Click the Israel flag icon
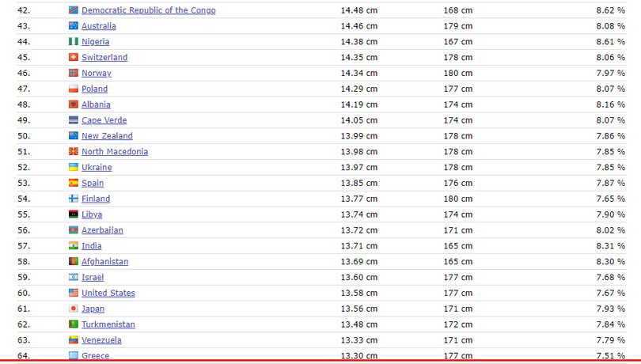This screenshot has height=364, width=641. 74,277
